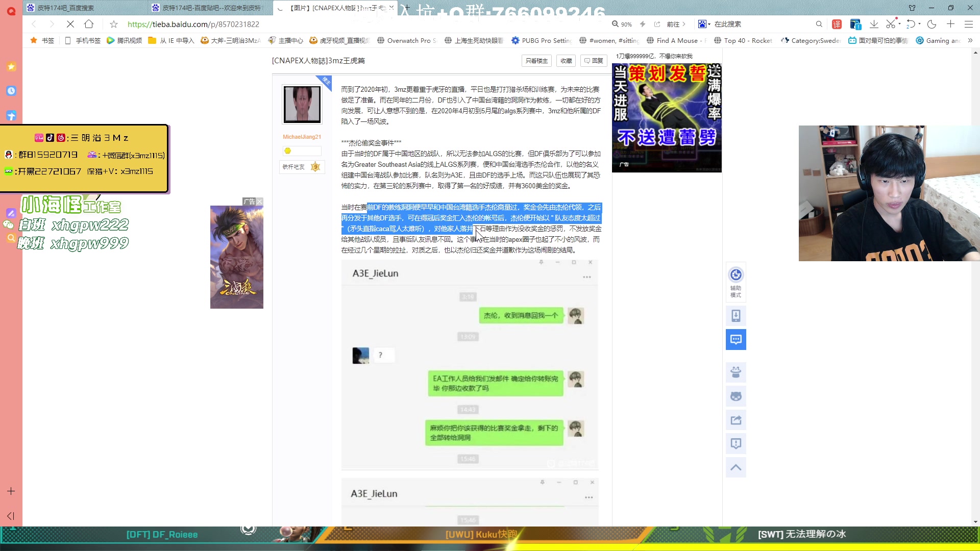Click the magnifier search icon
The image size is (980, 551).
pyautogui.click(x=819, y=24)
